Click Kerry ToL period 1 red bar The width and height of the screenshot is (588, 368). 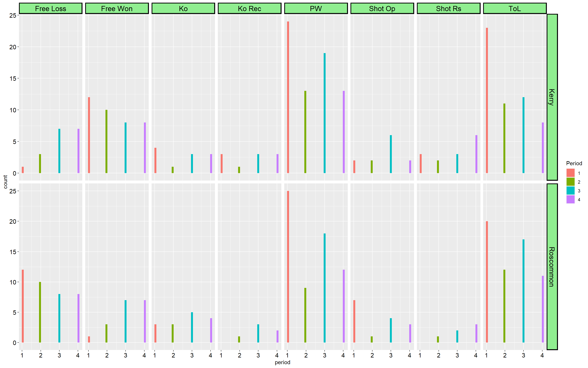click(487, 100)
